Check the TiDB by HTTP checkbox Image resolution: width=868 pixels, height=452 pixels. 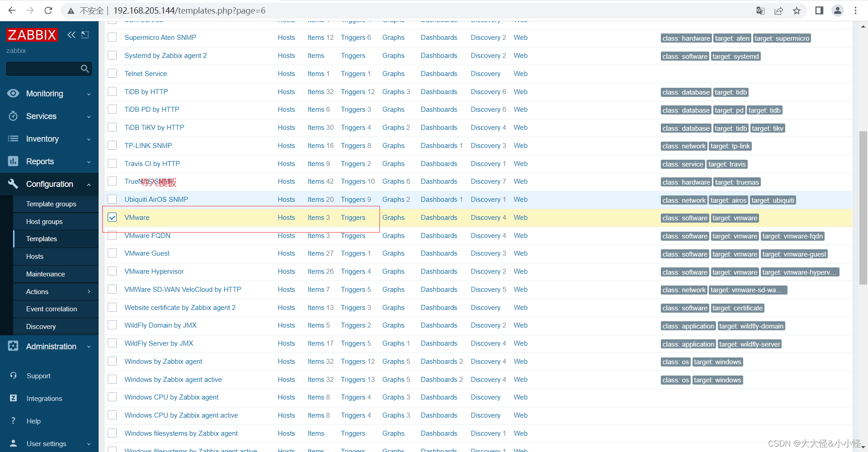pos(112,91)
